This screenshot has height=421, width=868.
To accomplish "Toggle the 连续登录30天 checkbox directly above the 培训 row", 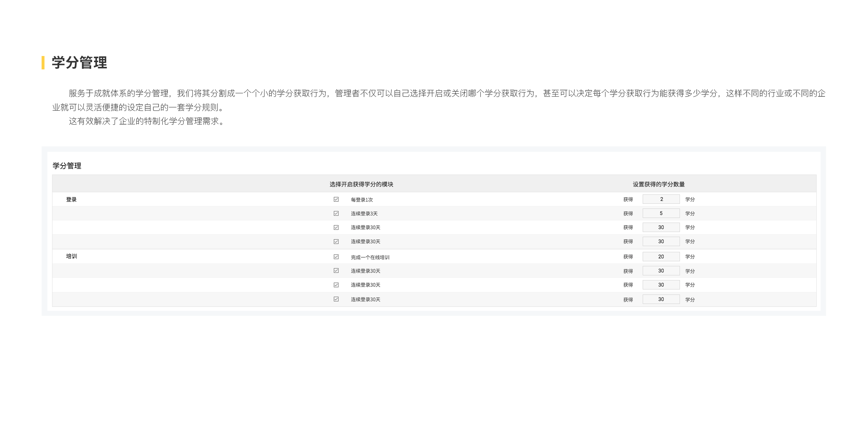I will click(x=336, y=241).
